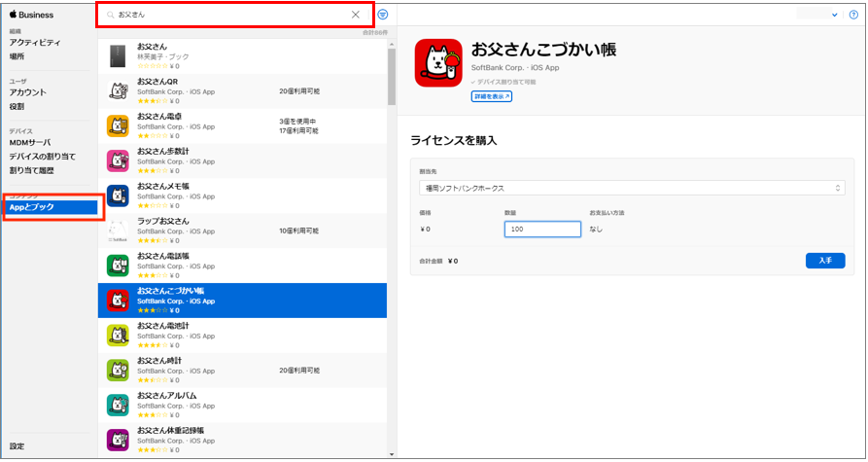
Task: Clear the search field with X icon
Action: coord(356,15)
